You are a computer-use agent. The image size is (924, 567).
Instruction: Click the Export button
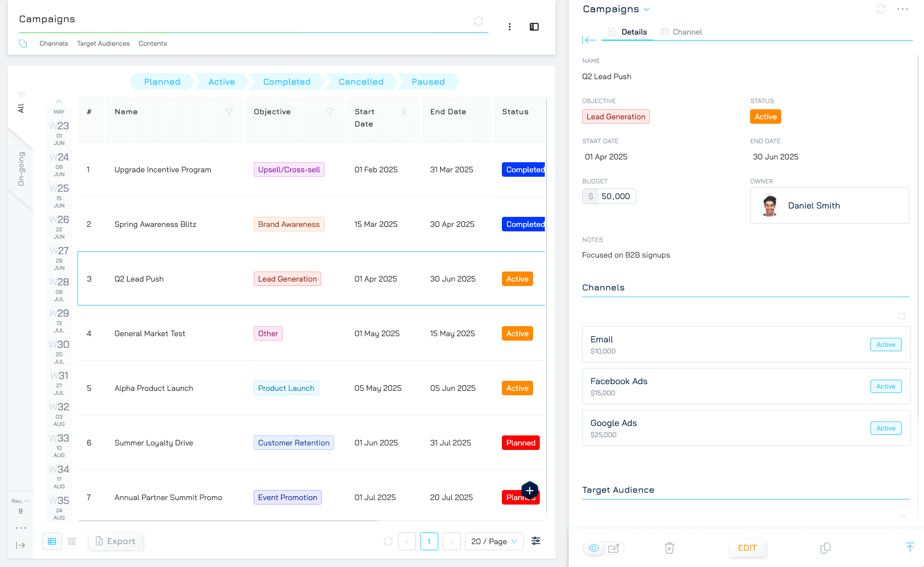point(115,541)
